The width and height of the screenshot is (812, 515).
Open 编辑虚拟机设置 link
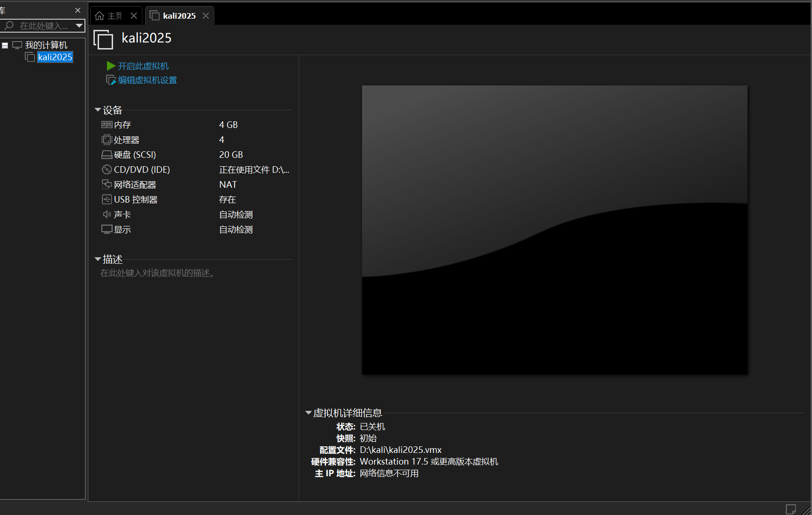point(148,80)
